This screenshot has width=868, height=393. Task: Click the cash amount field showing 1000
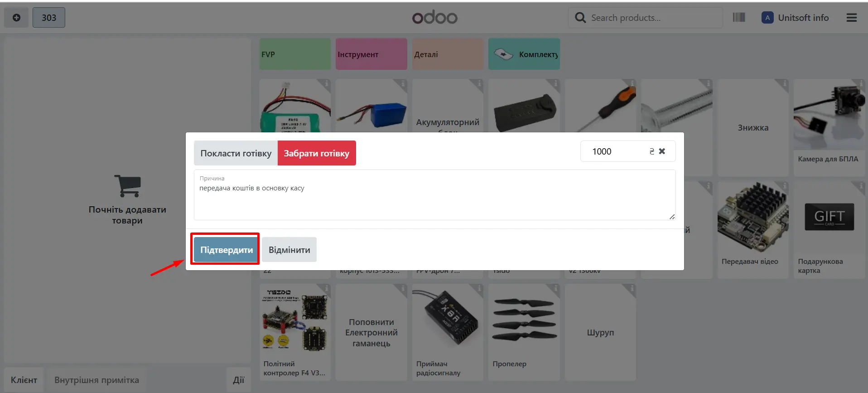coord(616,151)
